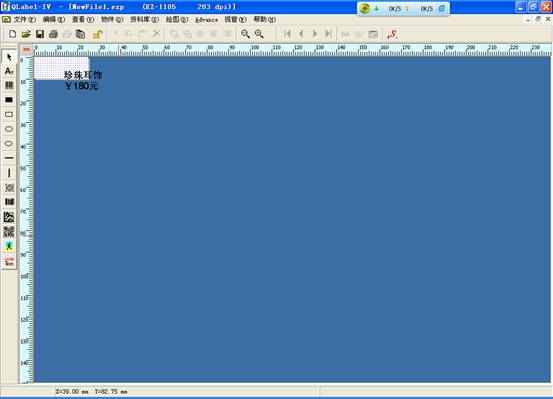Viewport: 553px width, 399px height.
Task: Select the vertical line tool
Action: coord(9,173)
